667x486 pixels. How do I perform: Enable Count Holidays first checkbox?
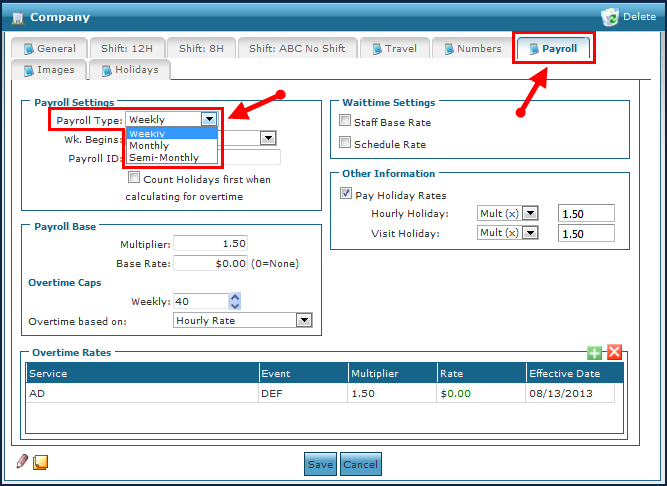(134, 178)
